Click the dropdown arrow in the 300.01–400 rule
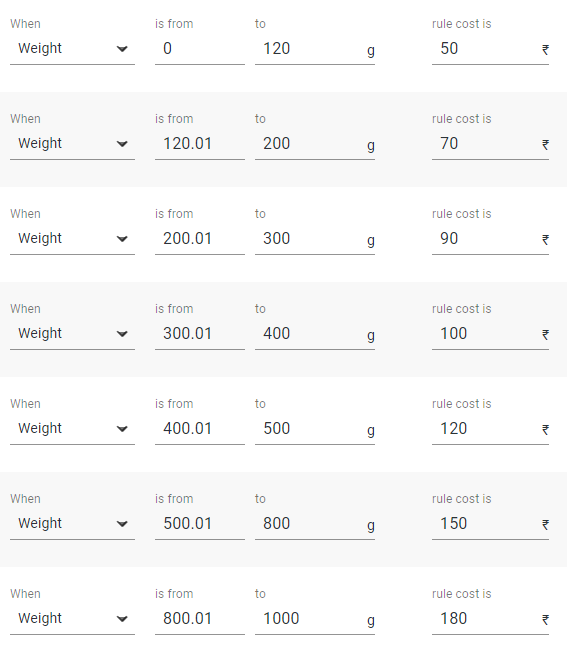Image resolution: width=567 pixels, height=647 pixels. 122,333
